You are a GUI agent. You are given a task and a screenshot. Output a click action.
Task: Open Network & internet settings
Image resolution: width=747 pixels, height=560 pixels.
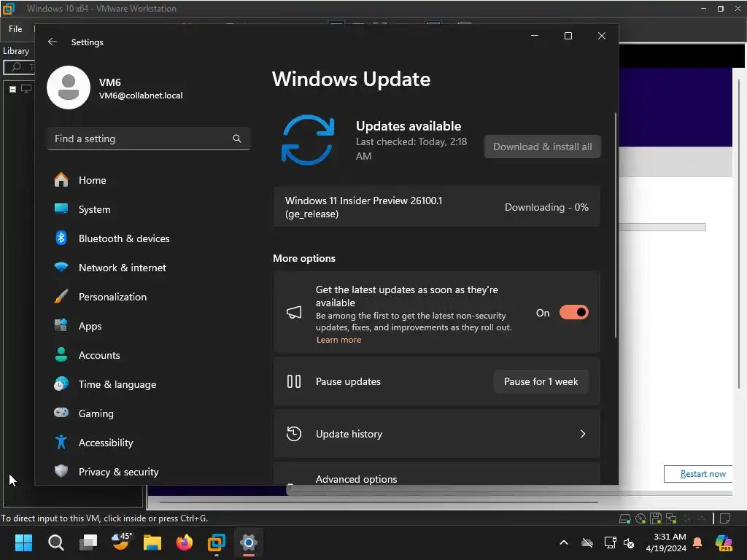123,268
